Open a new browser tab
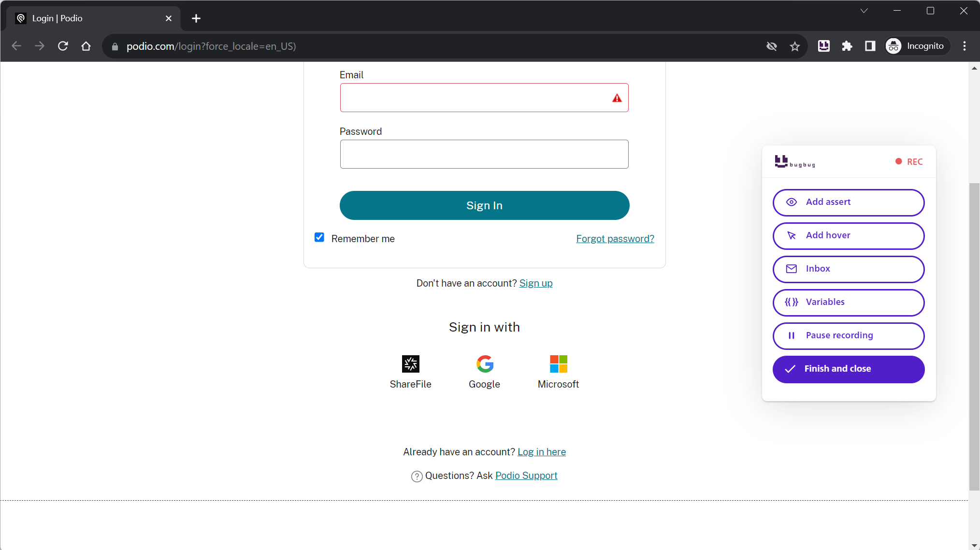This screenshot has height=550, width=980. pyautogui.click(x=196, y=18)
